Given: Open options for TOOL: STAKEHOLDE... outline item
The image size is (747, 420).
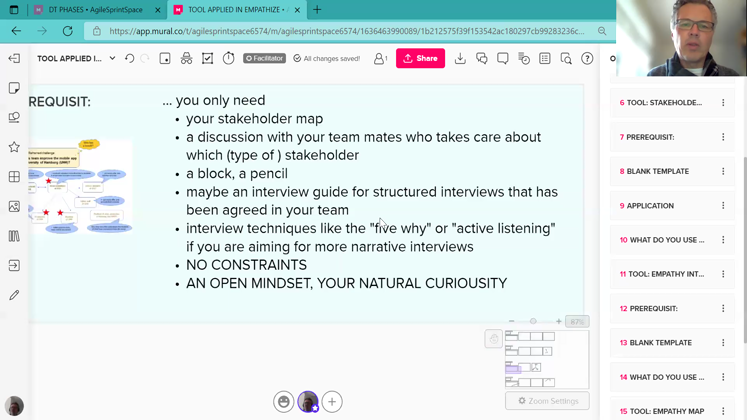Looking at the screenshot, I should tap(723, 102).
